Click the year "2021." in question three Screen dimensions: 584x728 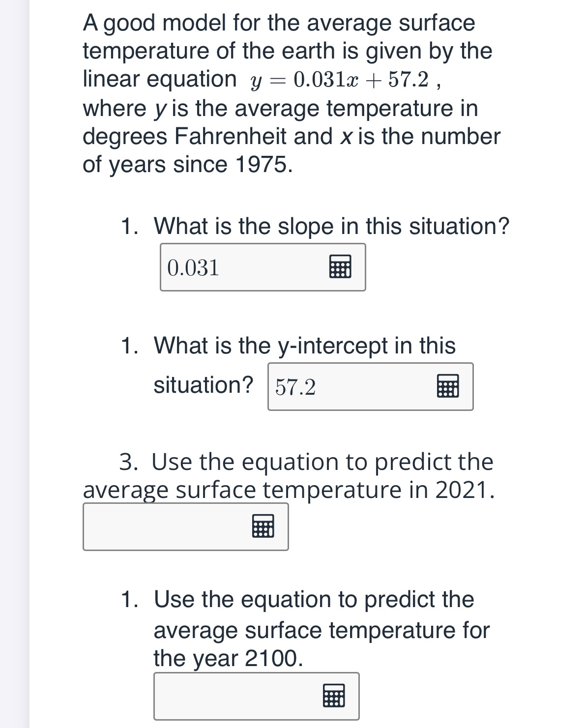465,490
